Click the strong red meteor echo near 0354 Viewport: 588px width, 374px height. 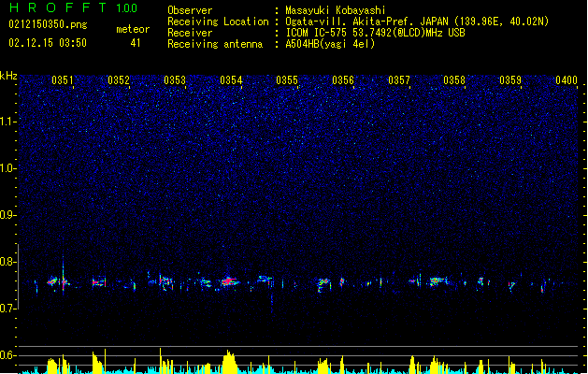tap(228, 281)
